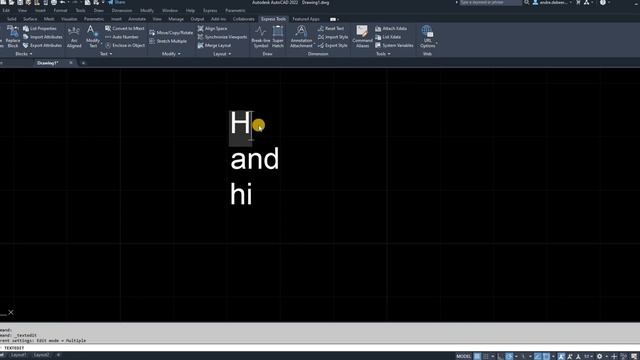640x360 pixels.
Task: Open the Dimension menu
Action: (x=122, y=11)
